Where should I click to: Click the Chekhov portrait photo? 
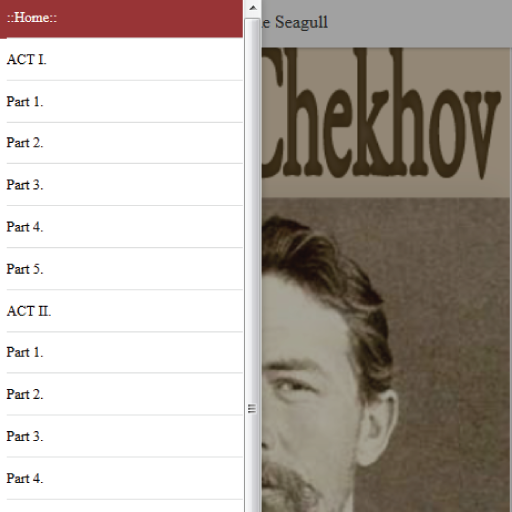(x=386, y=355)
